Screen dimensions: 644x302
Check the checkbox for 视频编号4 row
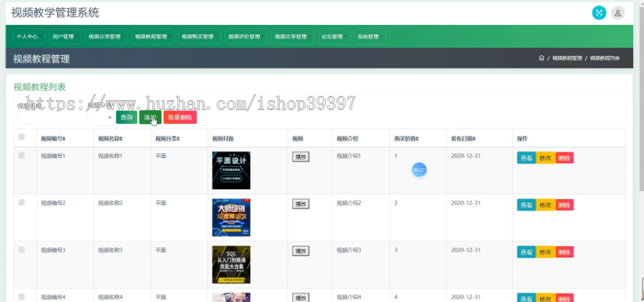click(21, 297)
